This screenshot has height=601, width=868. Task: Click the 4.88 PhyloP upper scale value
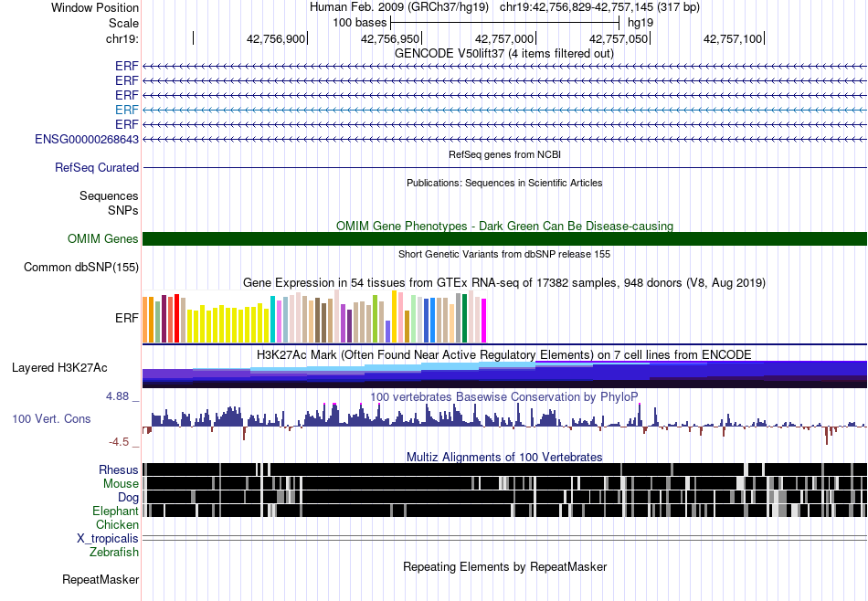pos(117,396)
